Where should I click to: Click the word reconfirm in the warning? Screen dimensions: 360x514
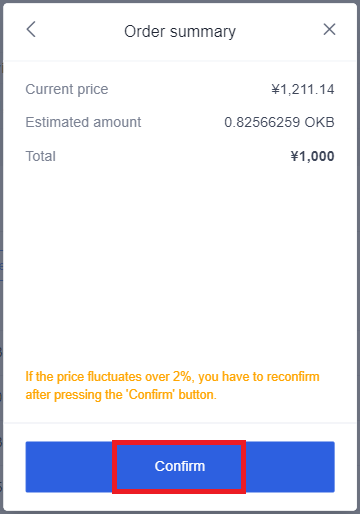pos(293,377)
